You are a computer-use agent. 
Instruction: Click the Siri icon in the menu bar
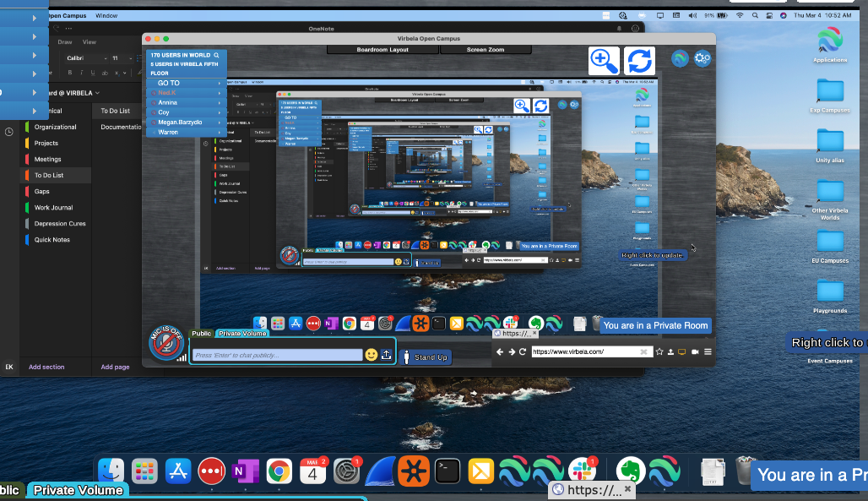[783, 15]
